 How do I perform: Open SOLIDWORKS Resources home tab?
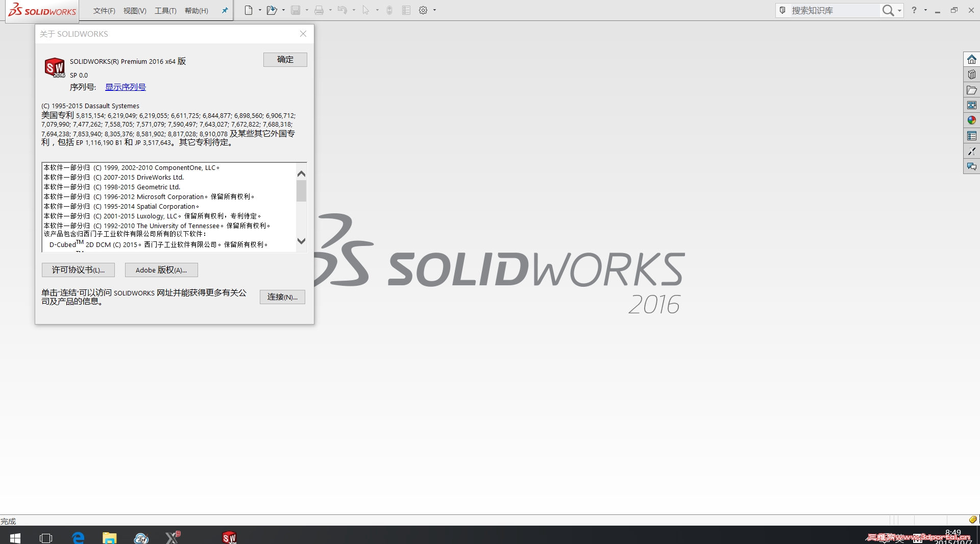[x=972, y=59]
